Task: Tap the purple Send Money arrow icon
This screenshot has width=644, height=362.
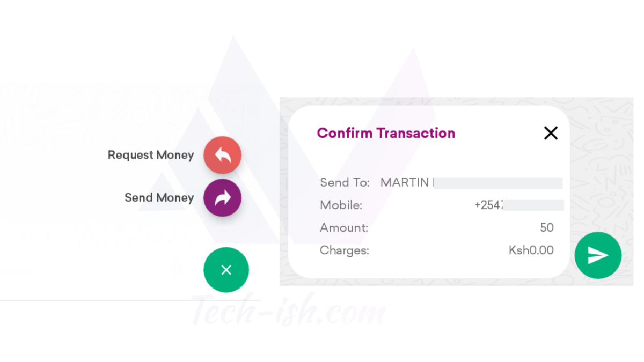Action: tap(222, 198)
